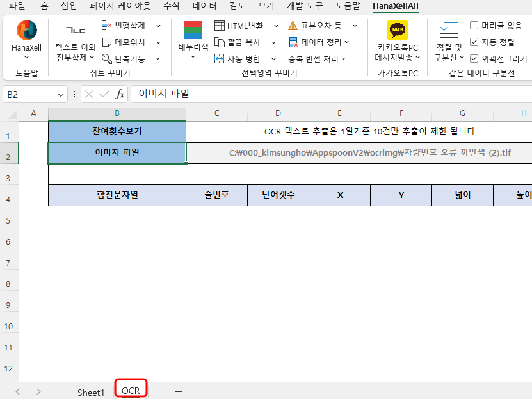
Task: Click the KakaoTalk PC message icon
Action: click(x=398, y=30)
